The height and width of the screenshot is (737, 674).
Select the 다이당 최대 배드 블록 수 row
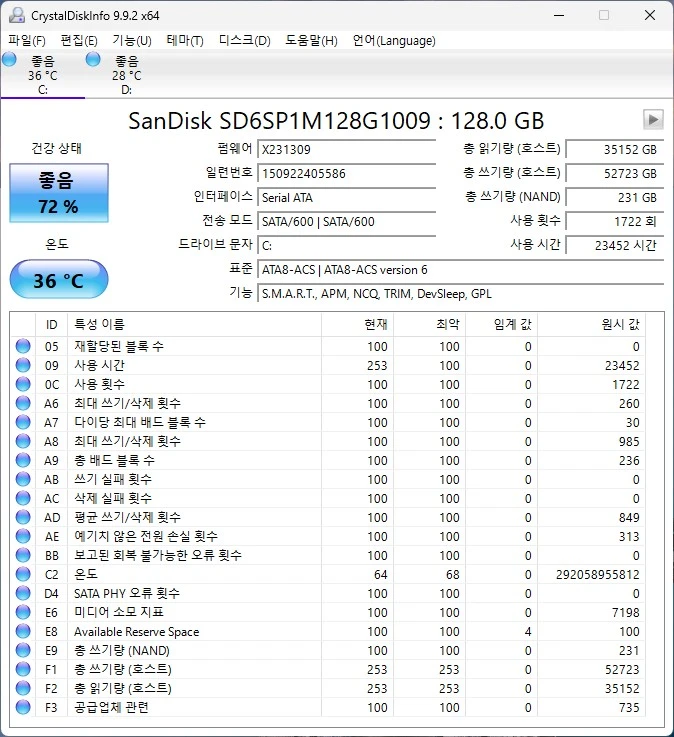(328, 422)
